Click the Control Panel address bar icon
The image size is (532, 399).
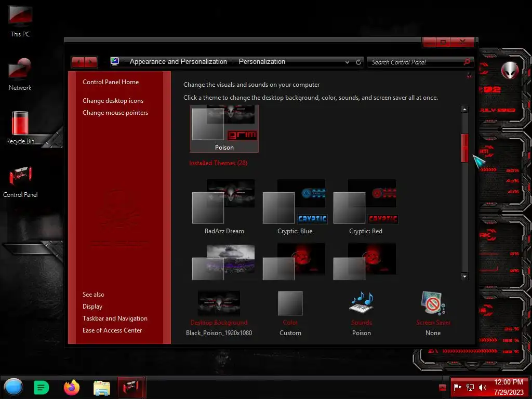coord(115,61)
